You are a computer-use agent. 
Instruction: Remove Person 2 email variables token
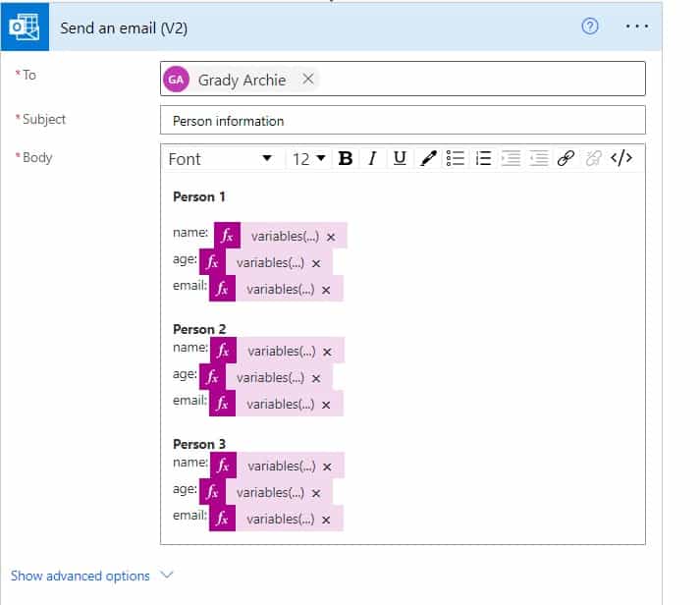coord(326,405)
